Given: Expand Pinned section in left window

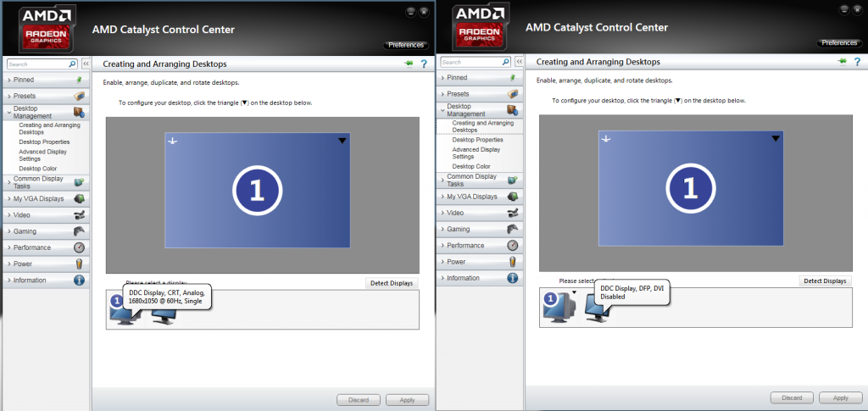Looking at the screenshot, I should point(8,80).
